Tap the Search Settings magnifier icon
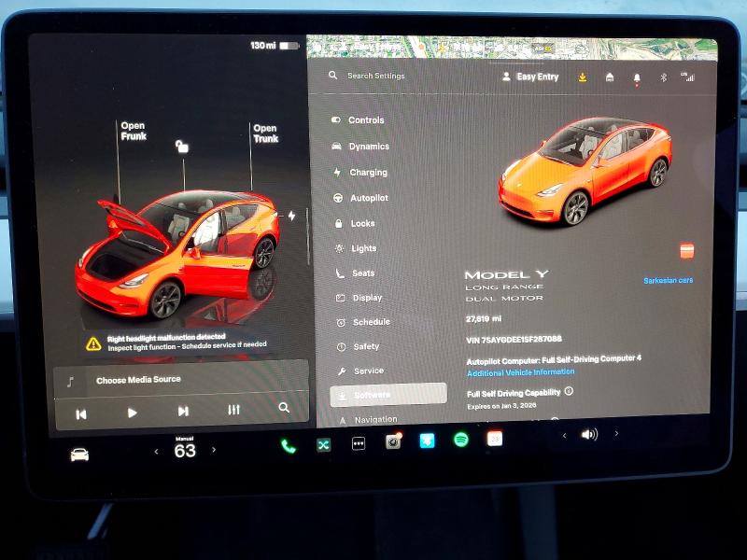 pos(333,76)
